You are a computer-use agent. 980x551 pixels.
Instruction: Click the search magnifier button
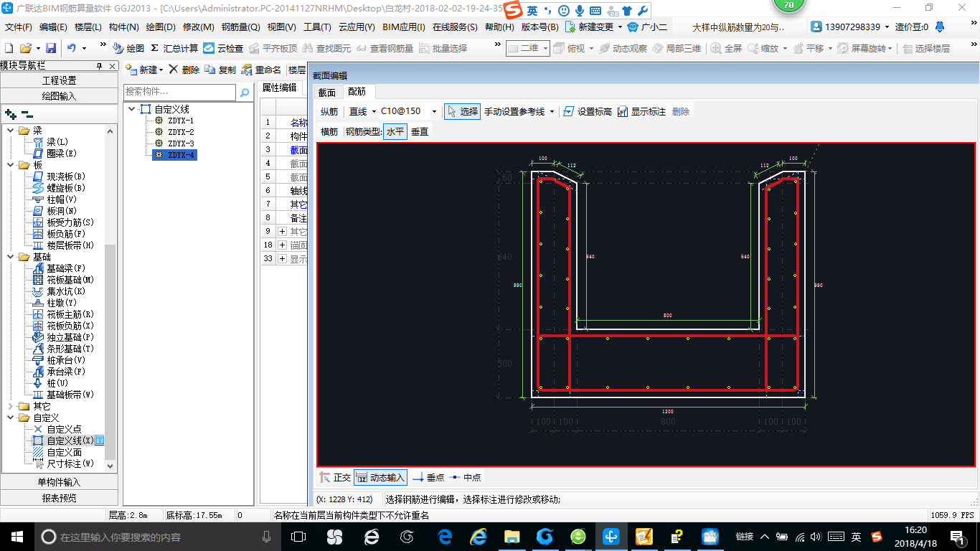[245, 92]
